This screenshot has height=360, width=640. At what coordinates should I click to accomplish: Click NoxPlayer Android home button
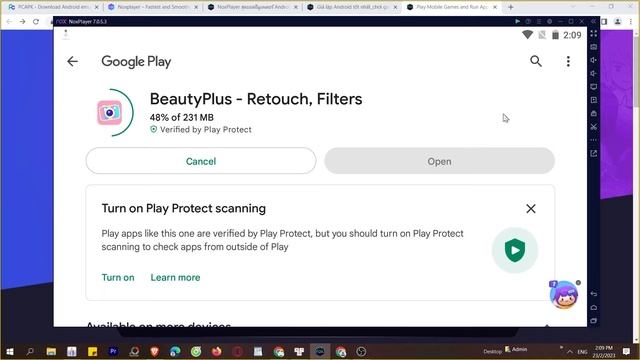[594, 307]
